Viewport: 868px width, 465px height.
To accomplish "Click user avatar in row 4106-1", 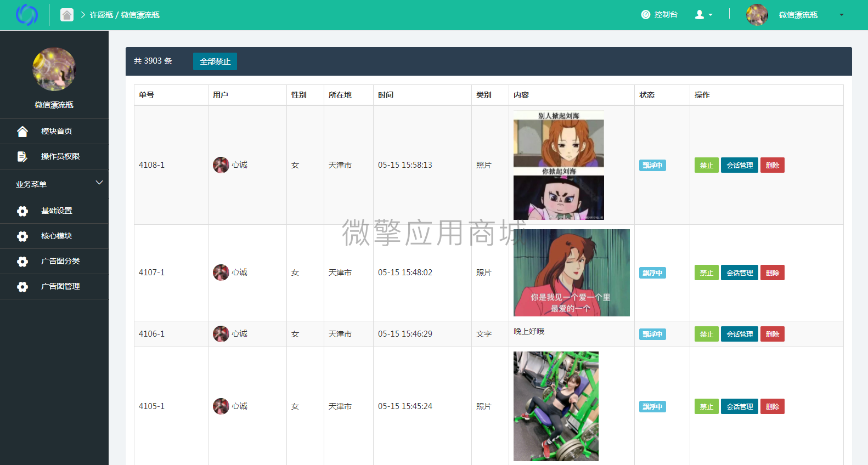I will click(x=221, y=334).
